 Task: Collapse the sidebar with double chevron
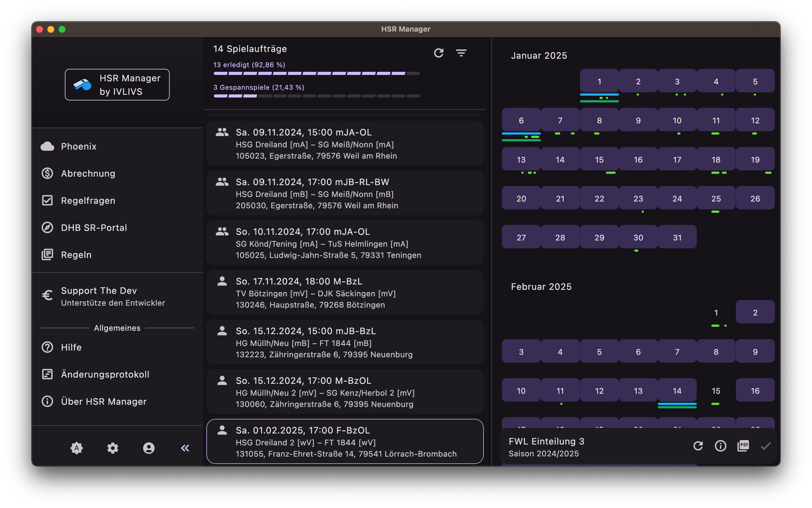(185, 448)
